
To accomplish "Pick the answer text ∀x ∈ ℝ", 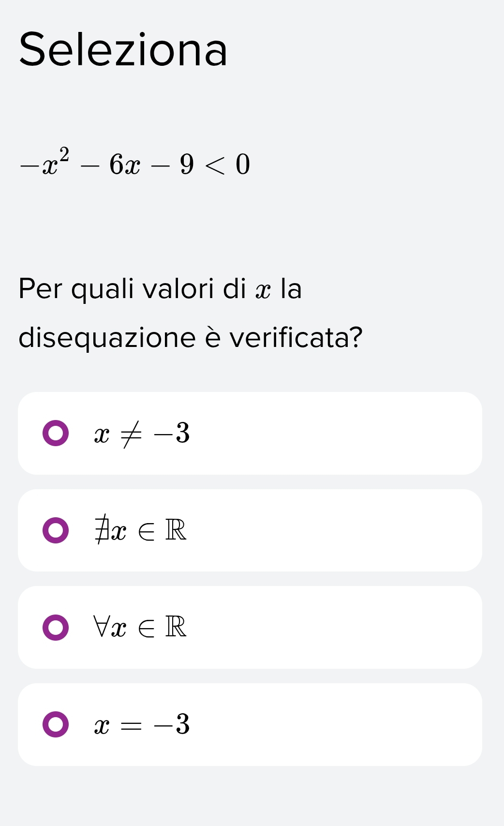I will pos(141,628).
